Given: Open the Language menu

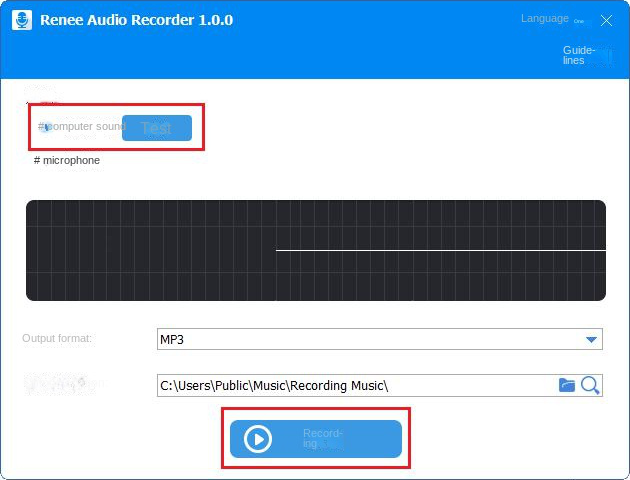Looking at the screenshot, I should 544,18.
